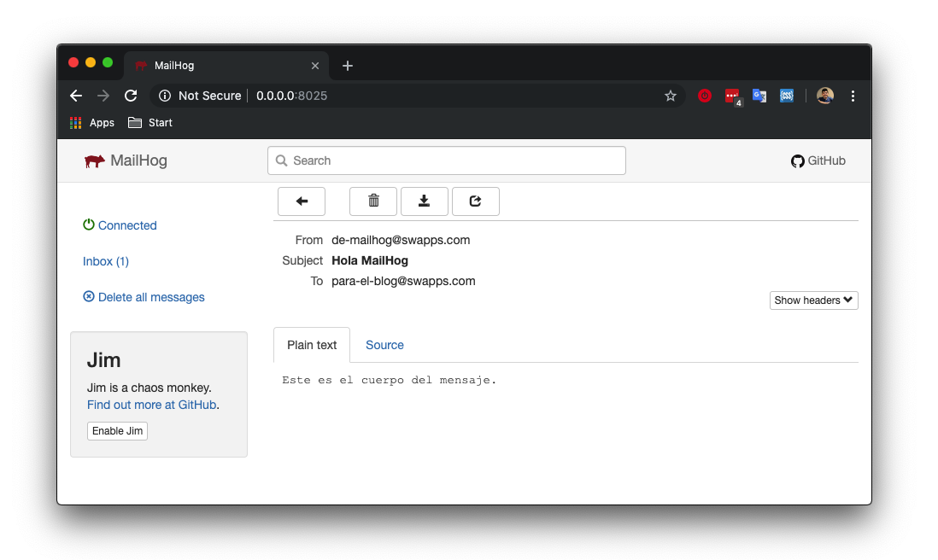Bookmark this page with the star icon

[671, 96]
